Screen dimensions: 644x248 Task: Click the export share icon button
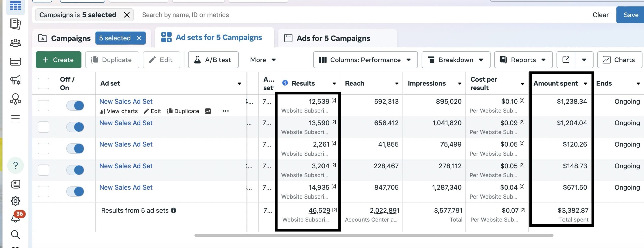pyautogui.click(x=566, y=60)
